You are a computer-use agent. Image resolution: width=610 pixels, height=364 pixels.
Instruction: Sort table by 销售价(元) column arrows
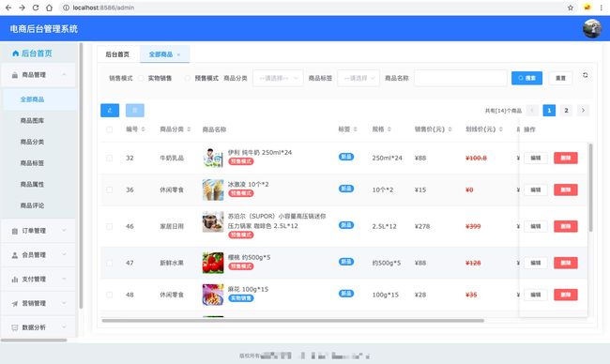click(450, 129)
